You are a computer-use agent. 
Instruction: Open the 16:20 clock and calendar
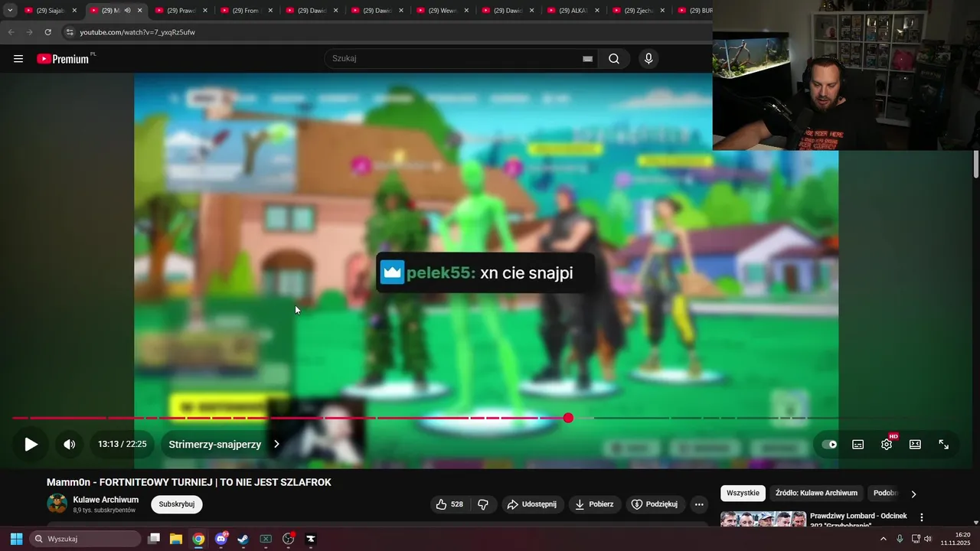[x=955, y=539]
